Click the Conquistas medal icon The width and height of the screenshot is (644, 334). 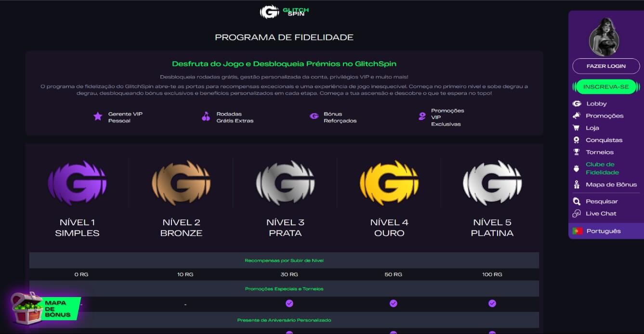coord(577,140)
